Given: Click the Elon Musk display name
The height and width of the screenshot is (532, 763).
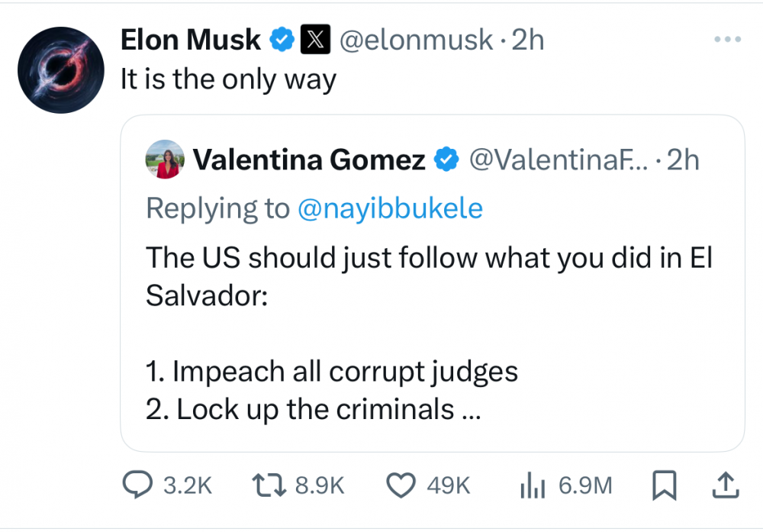Looking at the screenshot, I should tap(191, 40).
